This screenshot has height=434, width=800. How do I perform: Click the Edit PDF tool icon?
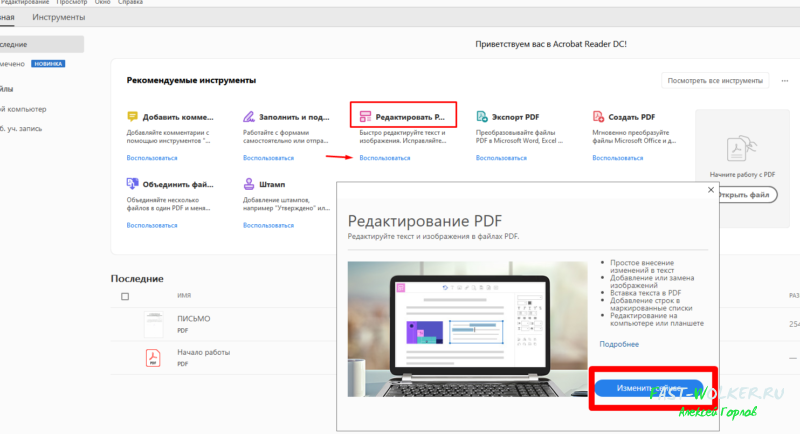point(366,117)
